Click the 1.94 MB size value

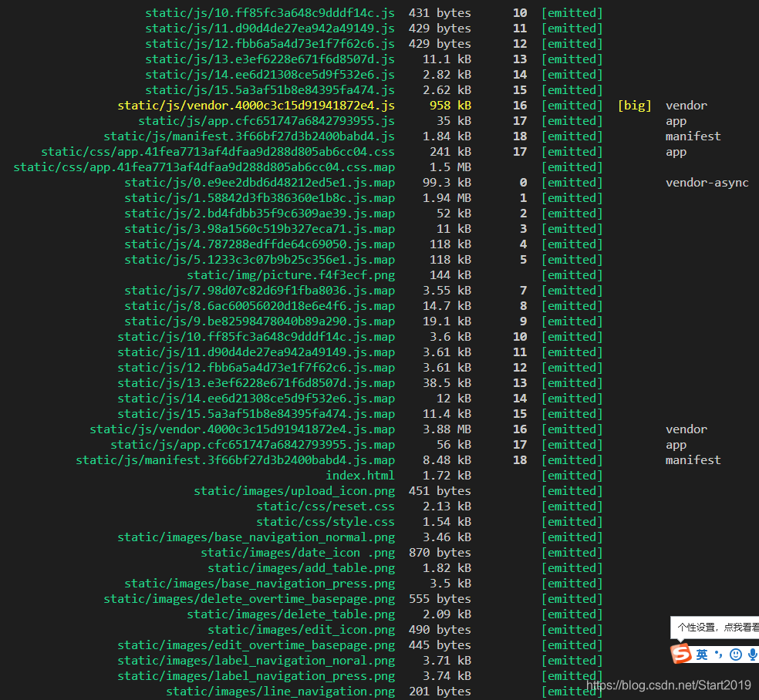coord(447,198)
